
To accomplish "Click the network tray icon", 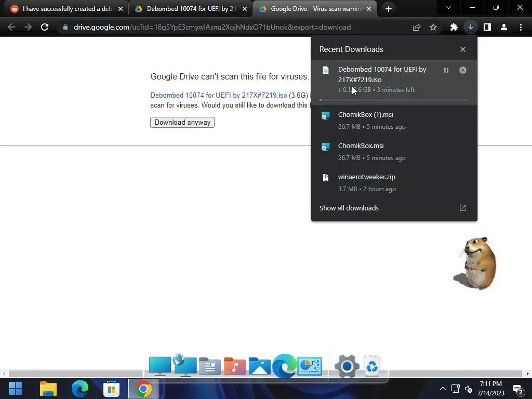I will click(x=455, y=389).
